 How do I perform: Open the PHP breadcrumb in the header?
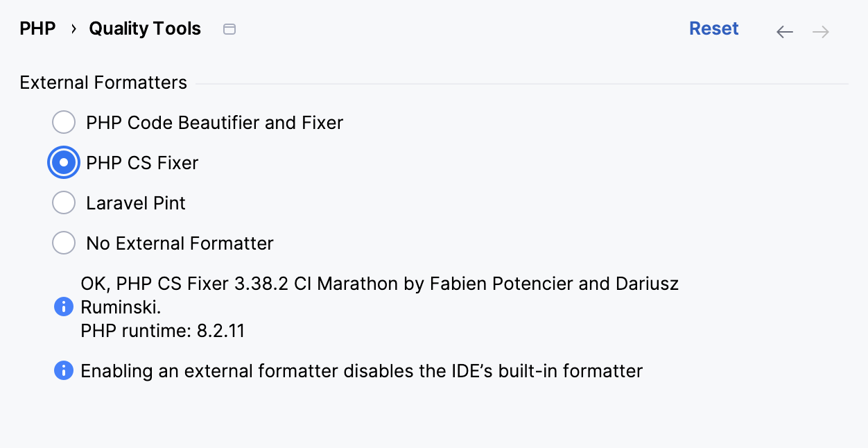click(38, 28)
